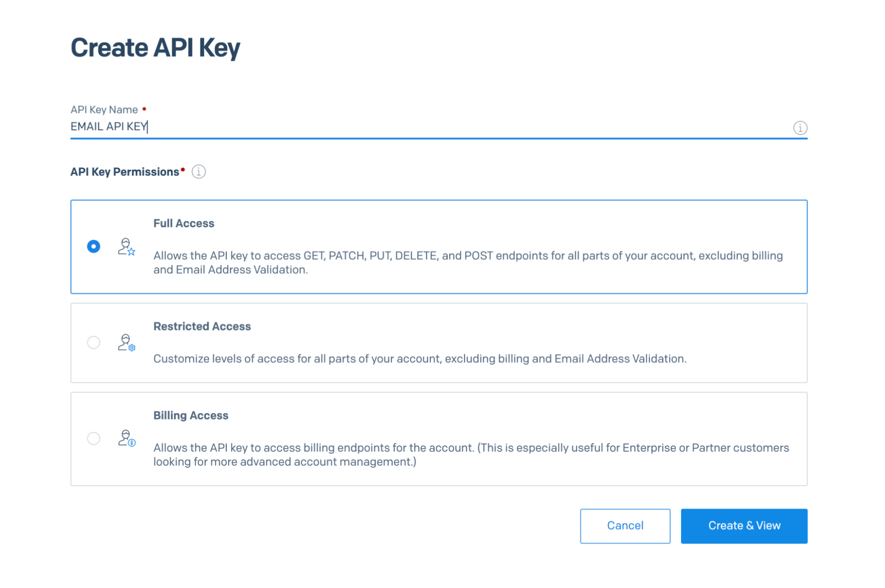Click the Restricted Access heading text
The width and height of the screenshot is (885, 588).
pyautogui.click(x=202, y=326)
